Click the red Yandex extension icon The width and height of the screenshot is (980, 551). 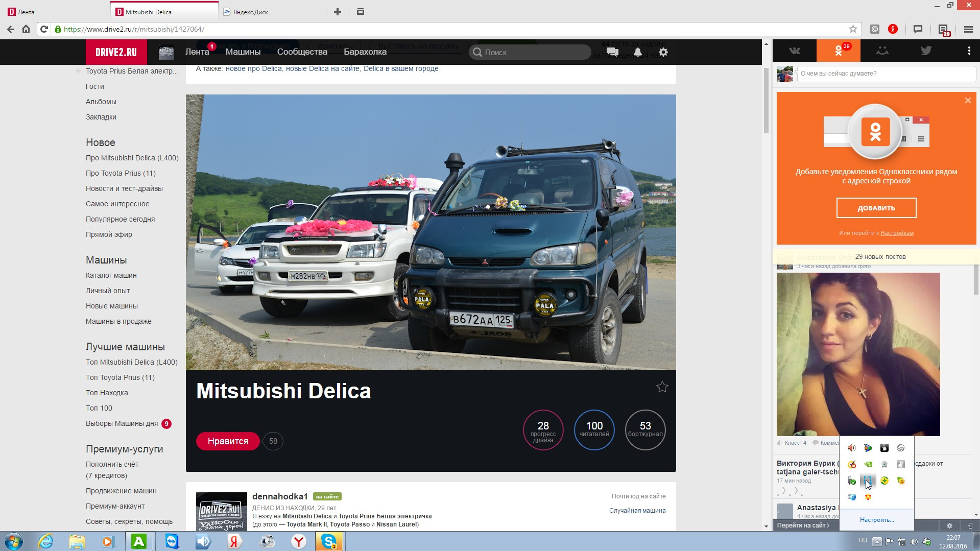click(893, 29)
